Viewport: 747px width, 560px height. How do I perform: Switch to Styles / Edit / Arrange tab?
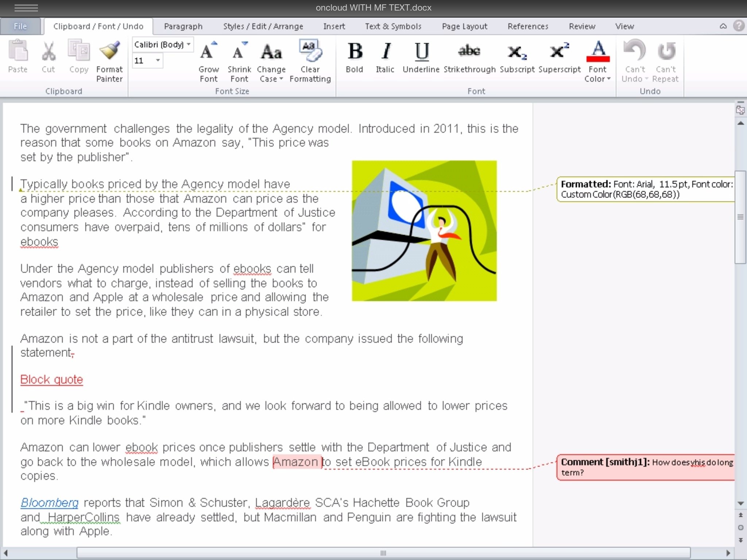coord(263,26)
